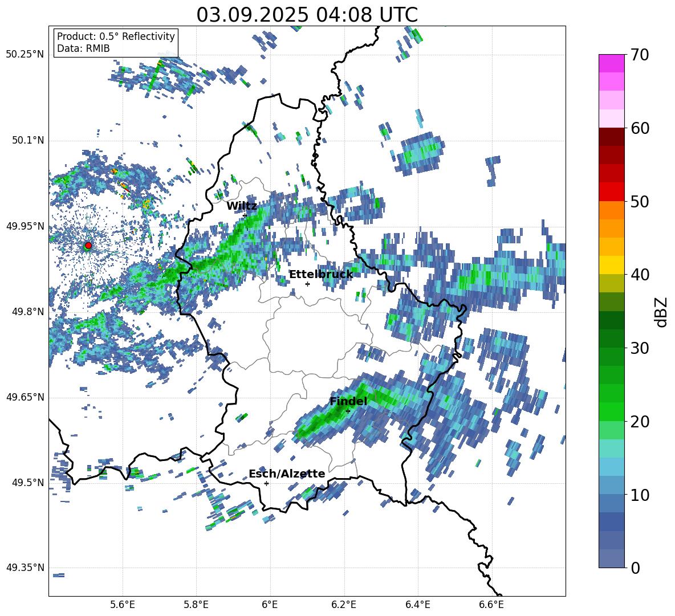Click the 49.95°N latitude label
The width and height of the screenshot is (675, 616).
pos(25,226)
